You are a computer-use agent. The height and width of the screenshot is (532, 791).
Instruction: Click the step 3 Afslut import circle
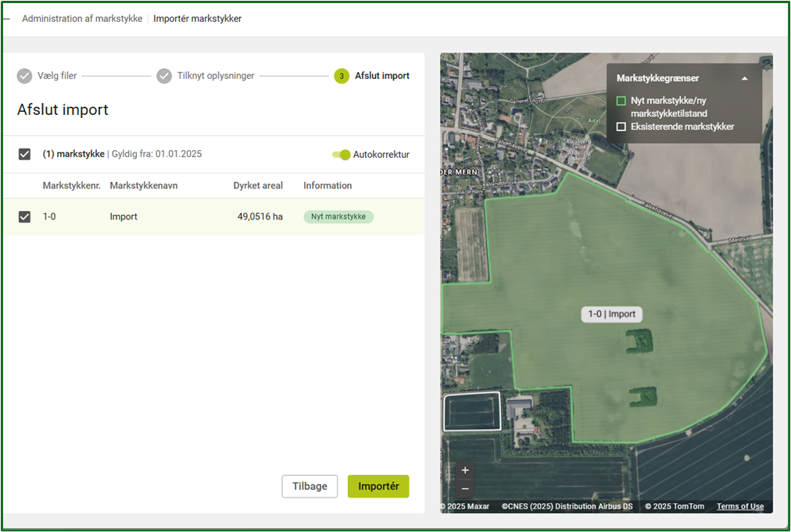click(x=342, y=76)
